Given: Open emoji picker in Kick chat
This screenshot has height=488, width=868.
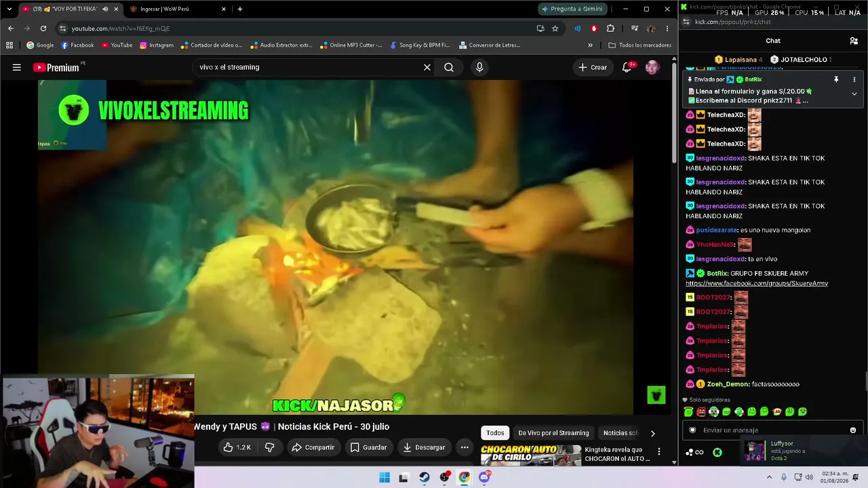Looking at the screenshot, I should [853, 430].
